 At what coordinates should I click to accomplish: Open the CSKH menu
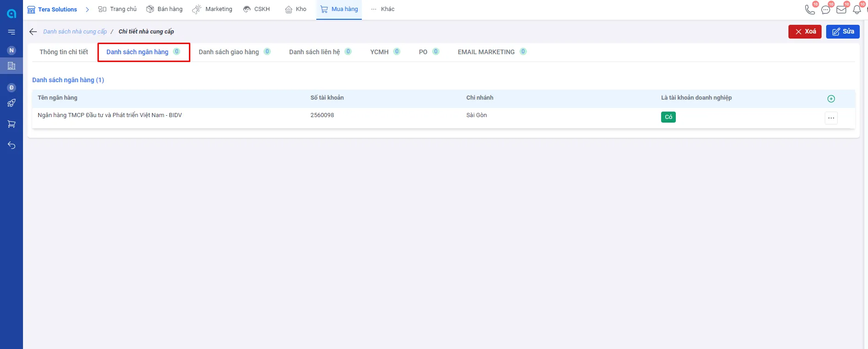coord(257,9)
